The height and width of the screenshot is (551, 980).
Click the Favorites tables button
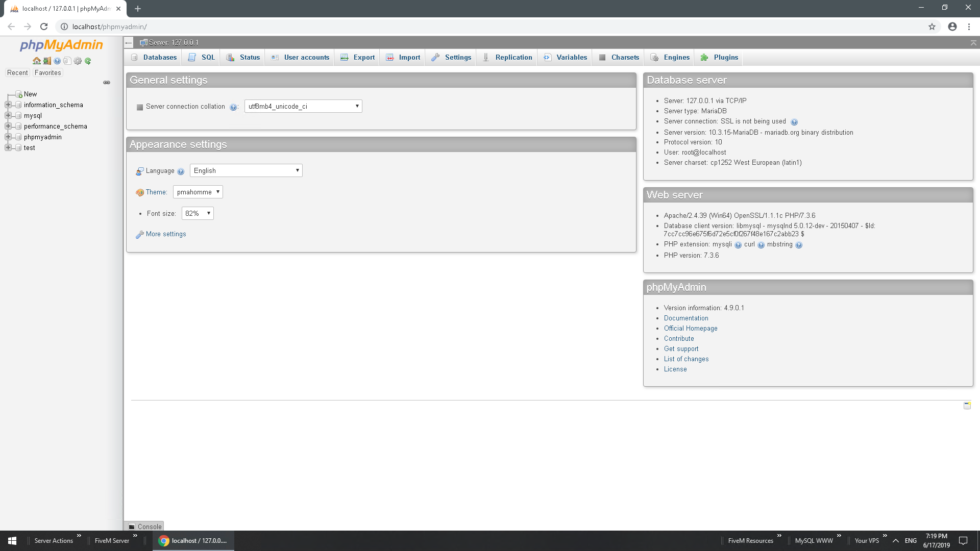(48, 73)
